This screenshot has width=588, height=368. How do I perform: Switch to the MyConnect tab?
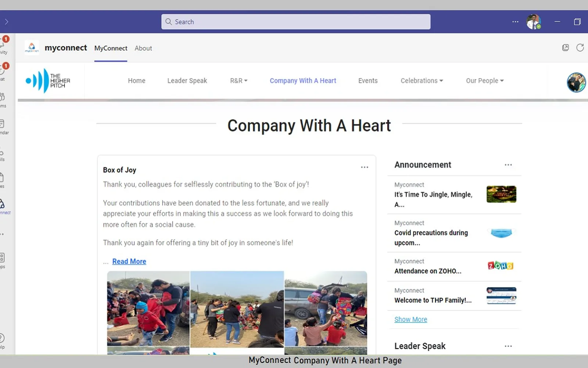point(111,48)
